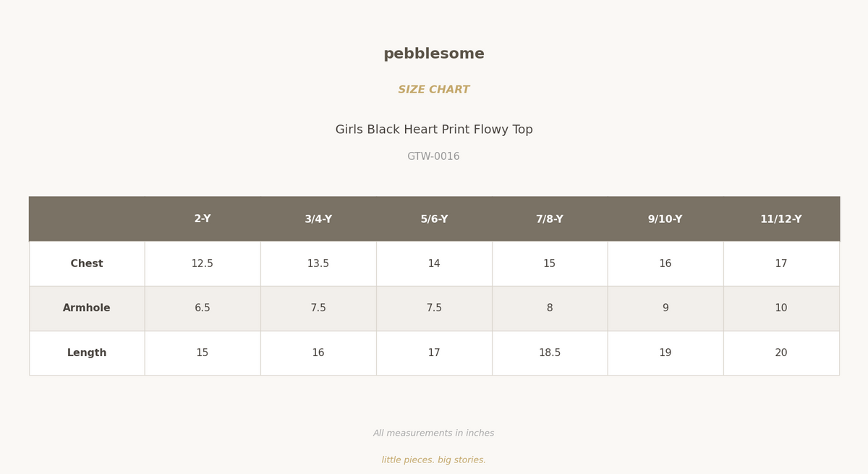Click the product name Girls Black Heart Print Flowy Top
The image size is (868, 474).
click(x=434, y=130)
